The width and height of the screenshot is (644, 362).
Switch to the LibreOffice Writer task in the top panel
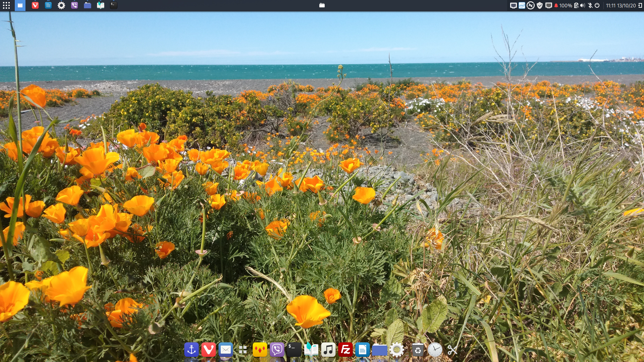(x=48, y=5)
